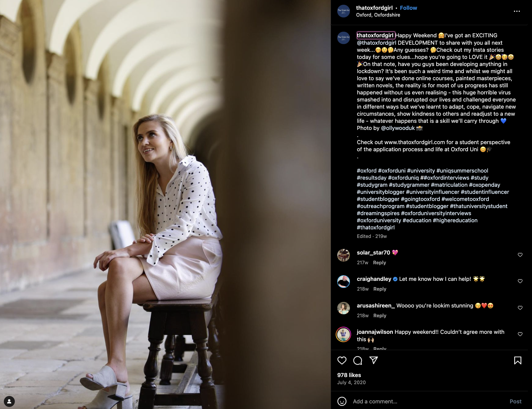
Task: Like solar_star70's comment
Action: 520,255
